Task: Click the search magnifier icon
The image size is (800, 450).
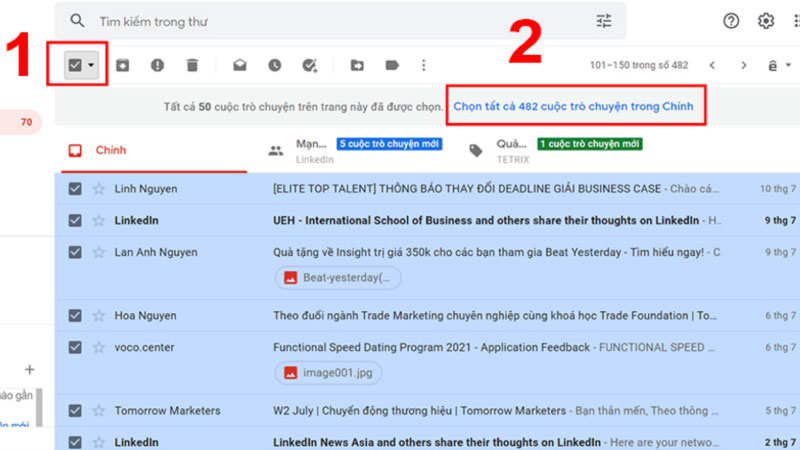Action: [x=77, y=21]
